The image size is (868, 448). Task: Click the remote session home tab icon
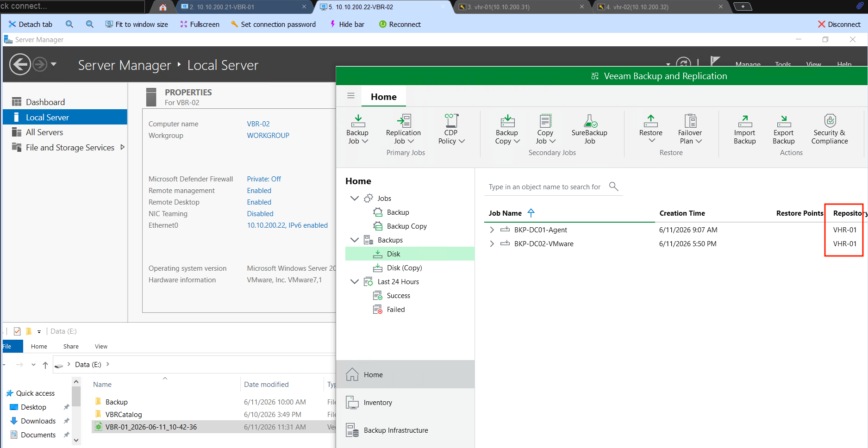tap(163, 7)
